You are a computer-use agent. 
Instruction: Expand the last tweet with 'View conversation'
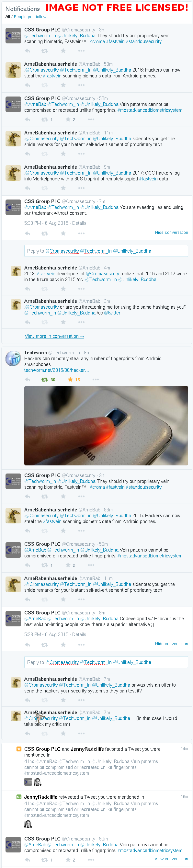[x=171, y=859]
